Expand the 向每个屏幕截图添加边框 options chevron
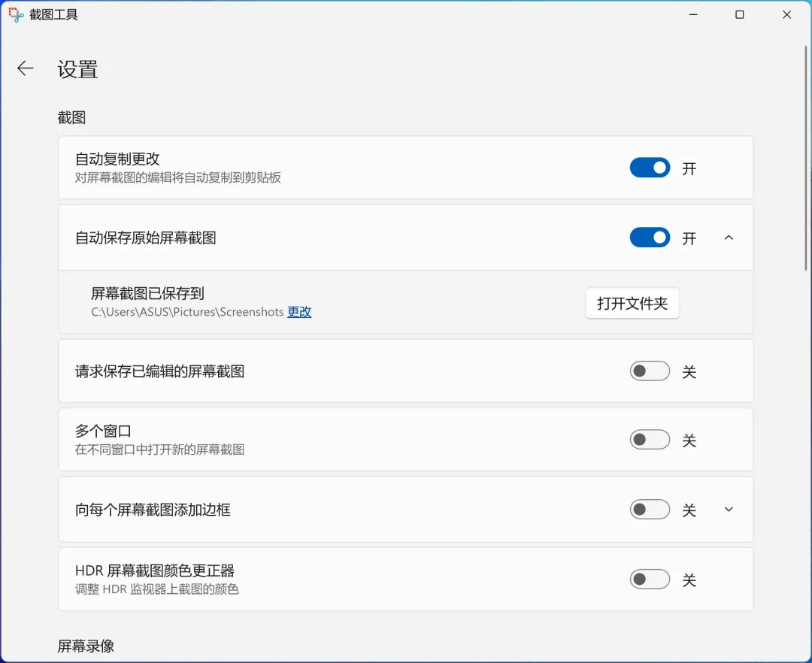 point(728,510)
